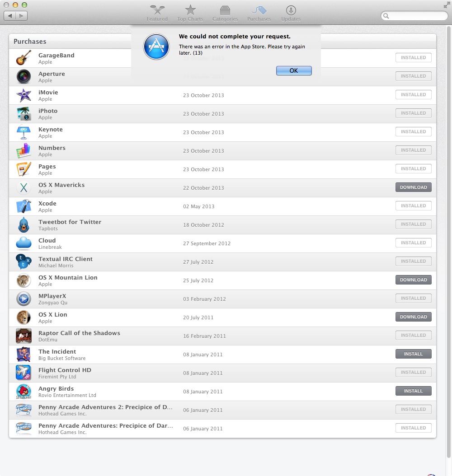Click the Tapbots developer name
This screenshot has height=476, width=452.
click(48, 229)
